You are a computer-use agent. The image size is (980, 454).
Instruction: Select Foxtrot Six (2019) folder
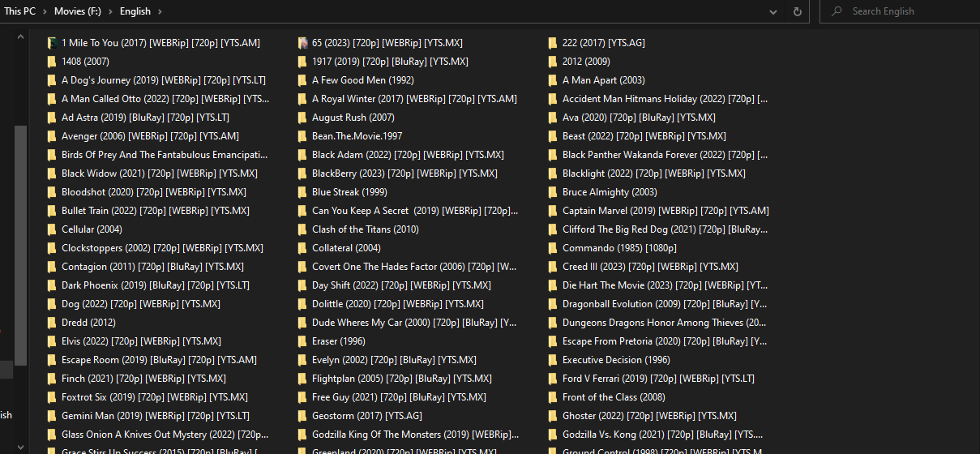pyautogui.click(x=148, y=397)
